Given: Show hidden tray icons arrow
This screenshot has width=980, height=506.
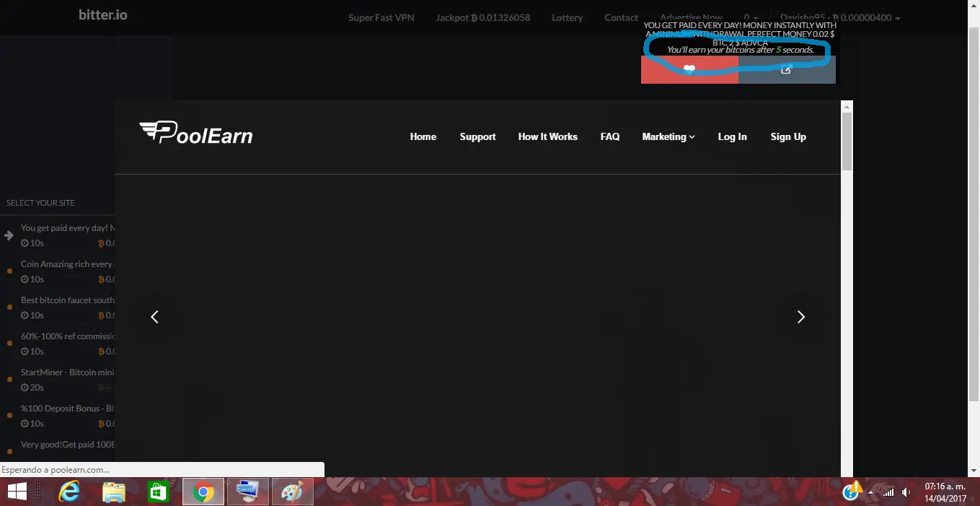Looking at the screenshot, I should [870, 492].
